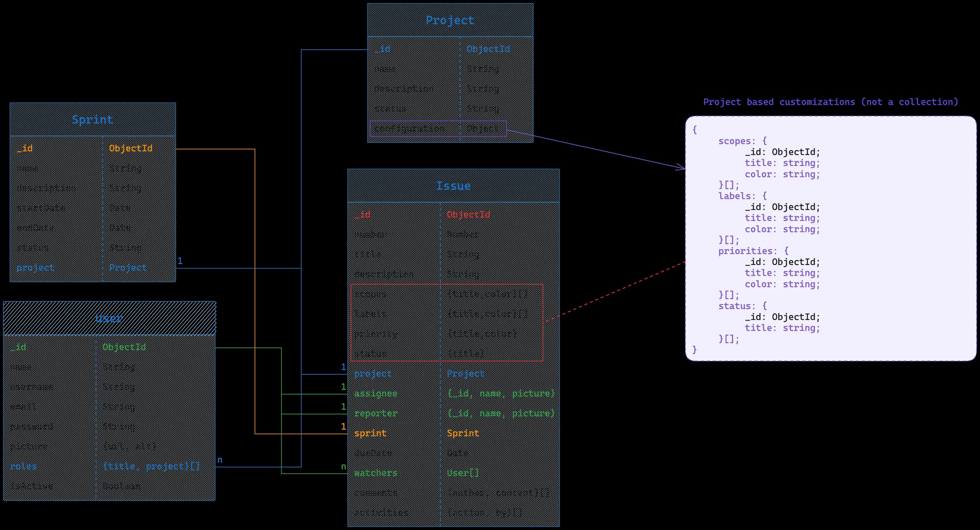Click 'activities' field in Issue table
The height and width of the screenshot is (530, 980).
tap(382, 513)
